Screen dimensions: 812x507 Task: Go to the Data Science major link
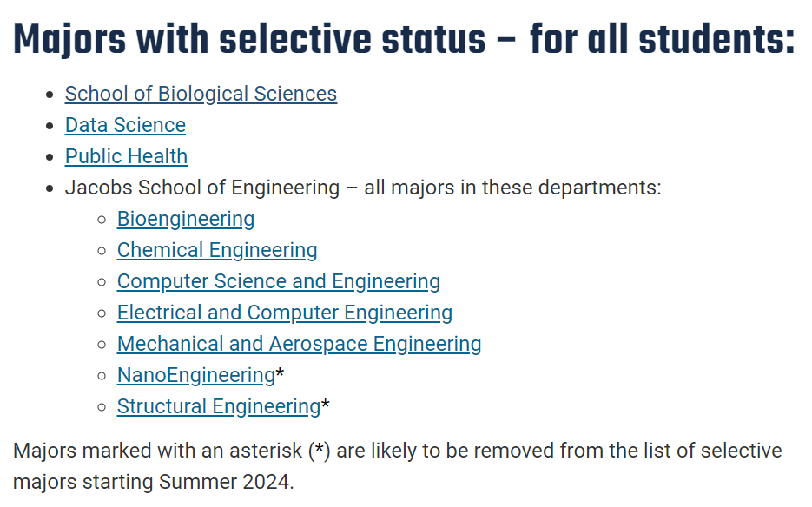pyautogui.click(x=125, y=125)
